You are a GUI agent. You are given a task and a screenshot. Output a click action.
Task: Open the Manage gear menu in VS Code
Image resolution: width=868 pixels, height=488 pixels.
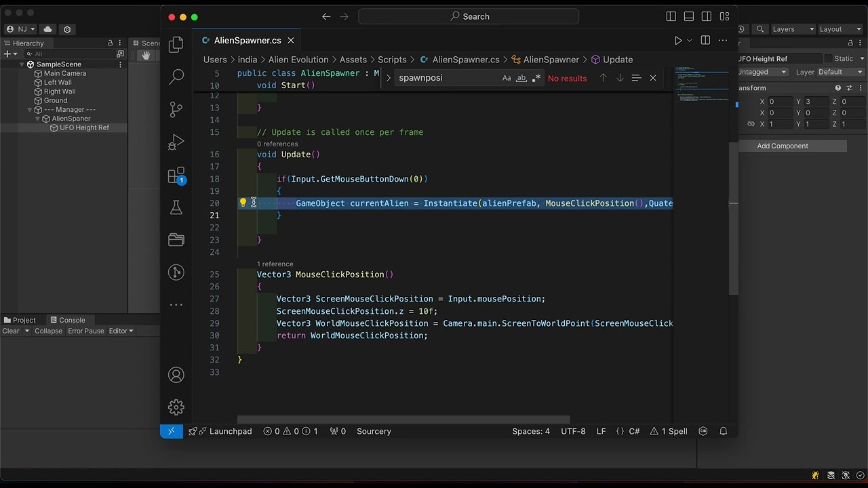tap(176, 407)
